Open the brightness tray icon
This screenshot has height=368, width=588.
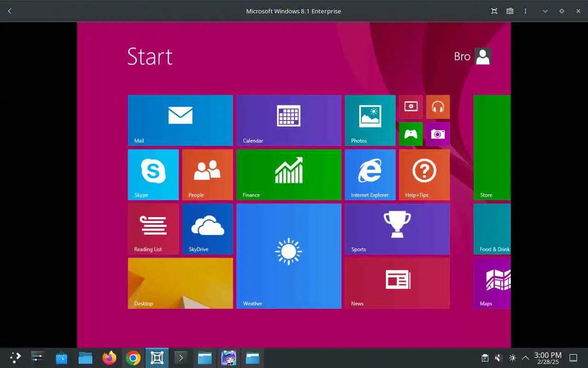click(x=513, y=358)
